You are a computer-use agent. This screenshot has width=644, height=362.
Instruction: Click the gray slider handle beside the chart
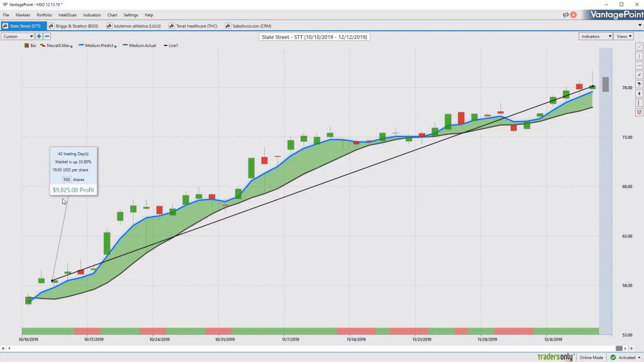(x=606, y=84)
